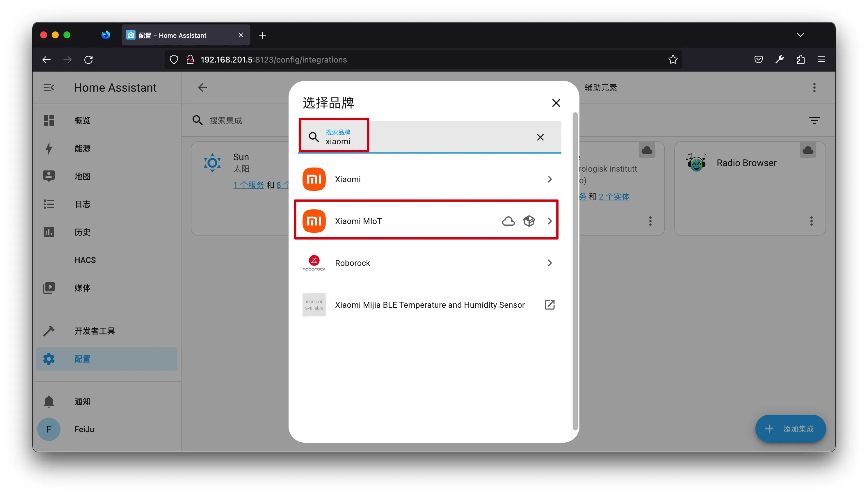Click the Firefox back navigation button

pos(47,60)
